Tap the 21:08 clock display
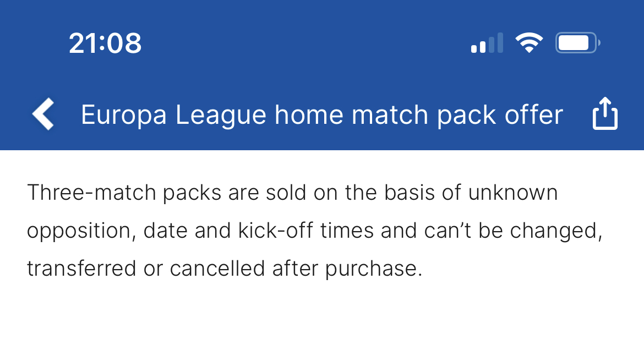This screenshot has height=361, width=644. tap(105, 43)
